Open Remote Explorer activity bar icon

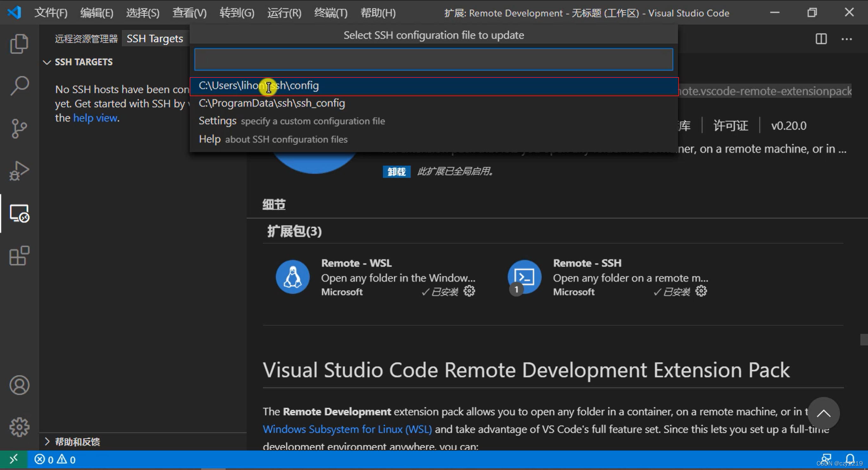coord(19,214)
